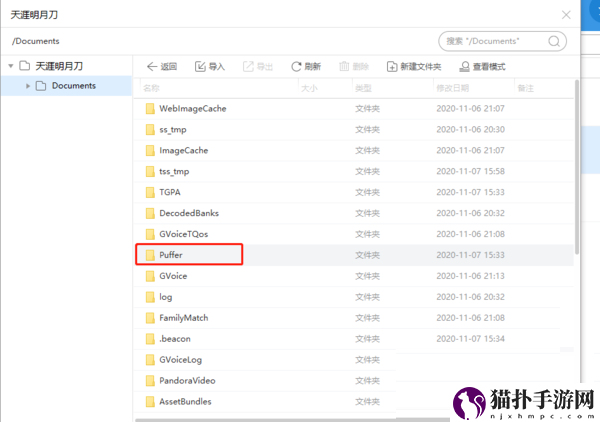Click 新建文件夹 new folder button
This screenshot has height=422, width=600.
tap(414, 67)
